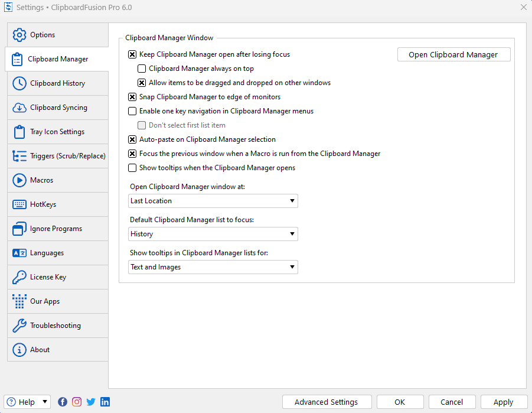532x413 pixels.
Task: Switch to the Clipboard Syncing tab
Action: point(58,108)
